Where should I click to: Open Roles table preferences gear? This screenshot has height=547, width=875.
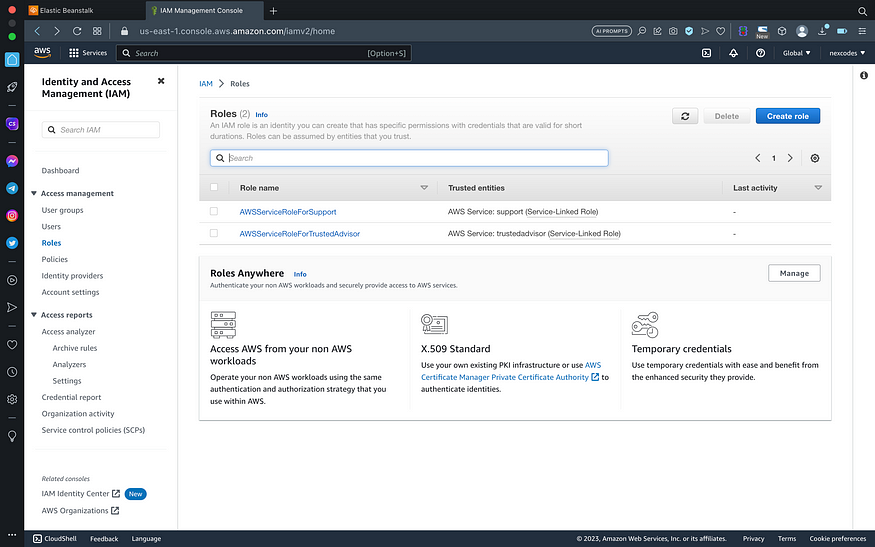(x=815, y=158)
